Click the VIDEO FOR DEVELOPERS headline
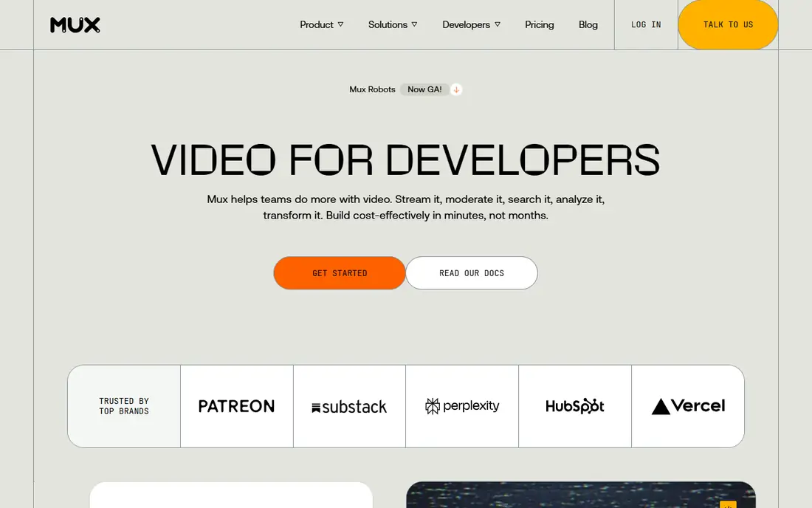812x508 pixels. (x=405, y=160)
